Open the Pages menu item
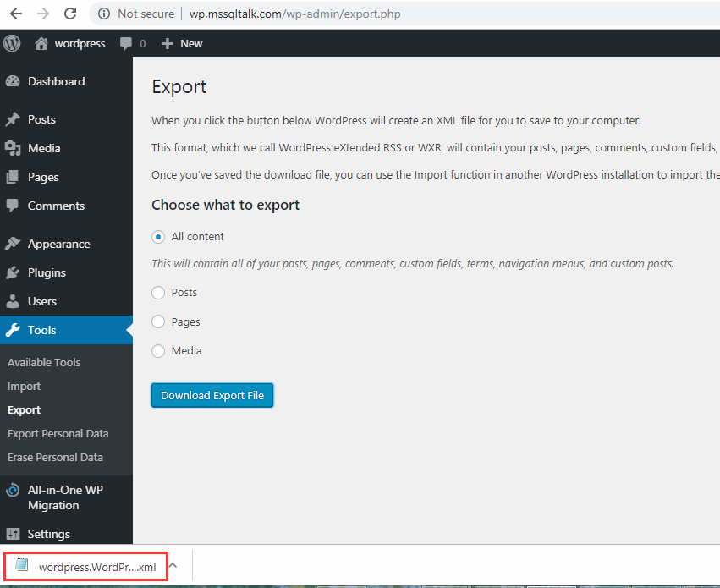 (43, 177)
